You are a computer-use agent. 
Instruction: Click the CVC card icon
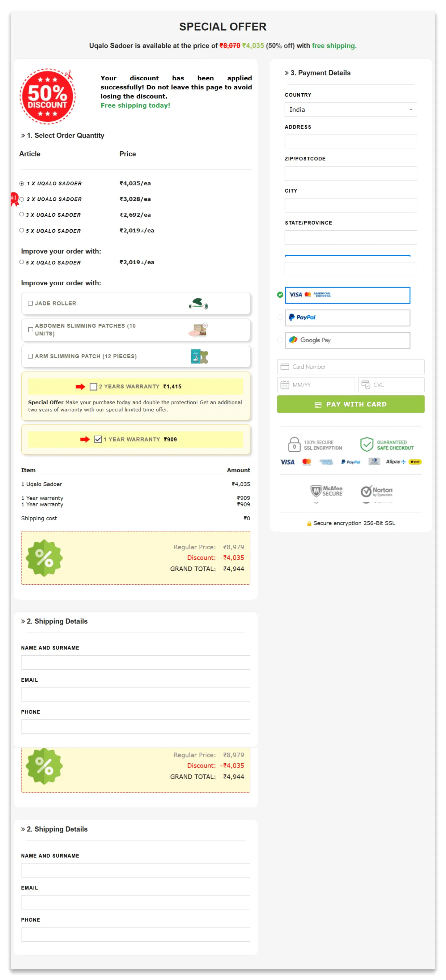pos(365,385)
